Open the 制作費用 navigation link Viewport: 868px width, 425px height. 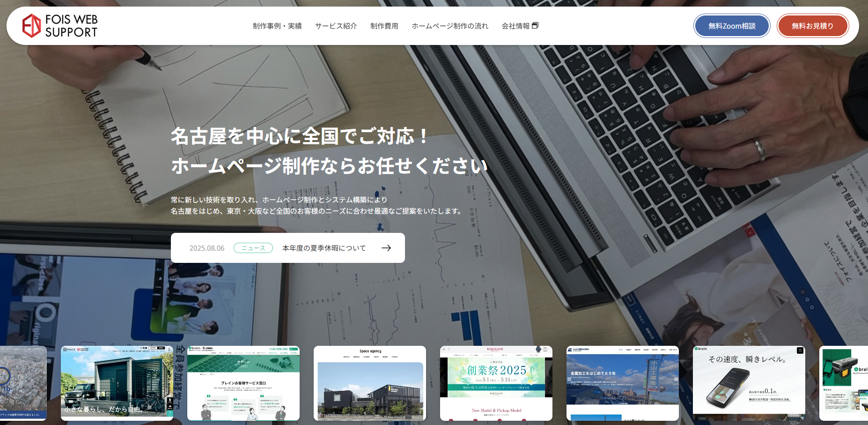click(384, 26)
